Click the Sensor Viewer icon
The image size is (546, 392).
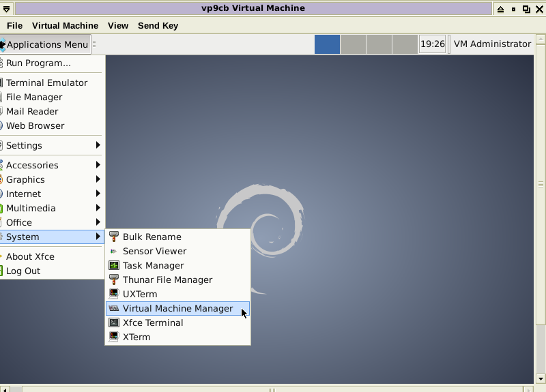[114, 251]
